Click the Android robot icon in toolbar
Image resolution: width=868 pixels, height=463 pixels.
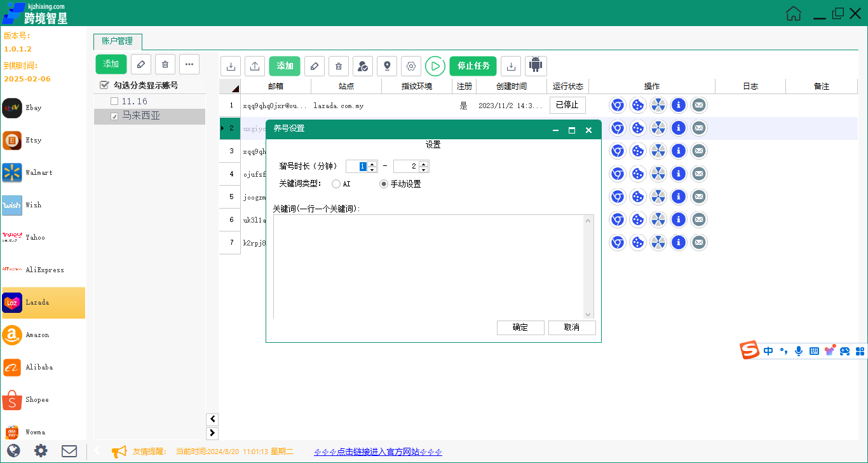point(536,66)
